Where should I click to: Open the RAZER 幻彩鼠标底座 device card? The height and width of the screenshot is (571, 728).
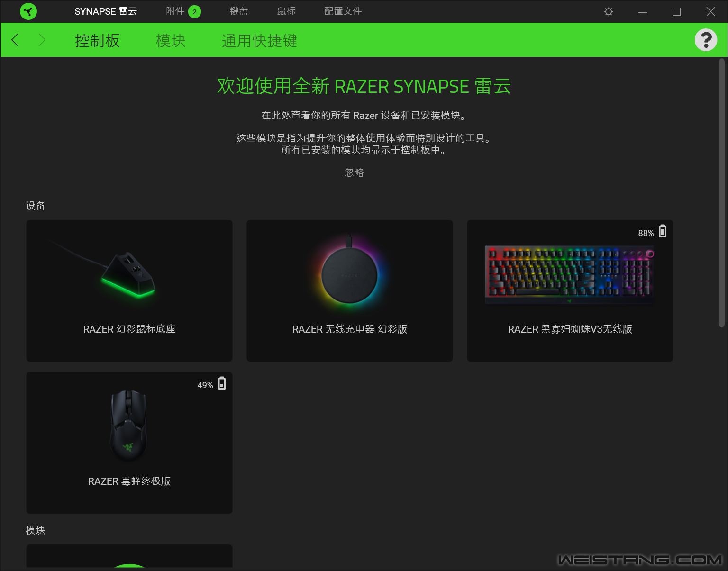pyautogui.click(x=129, y=290)
